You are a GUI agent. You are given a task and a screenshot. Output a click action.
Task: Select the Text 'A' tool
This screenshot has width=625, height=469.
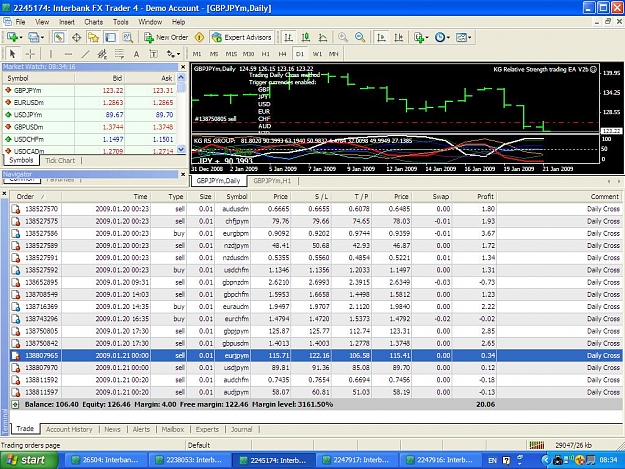point(136,54)
